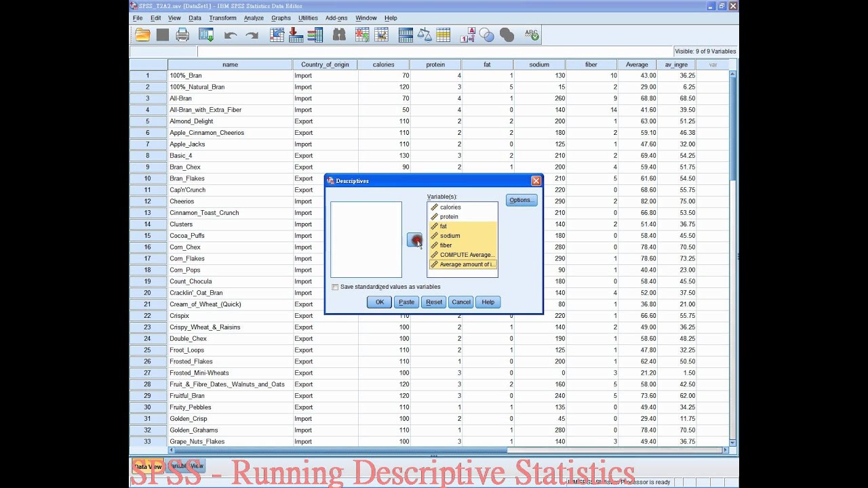This screenshot has height=488, width=868.
Task: Click the arrow button to move variables
Action: [x=414, y=240]
